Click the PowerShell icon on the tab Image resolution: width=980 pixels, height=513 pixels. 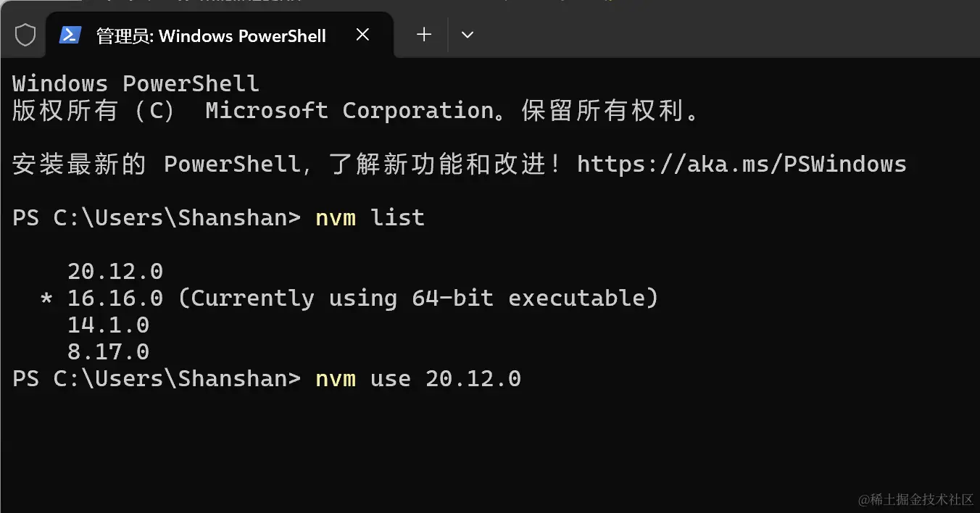[70, 35]
